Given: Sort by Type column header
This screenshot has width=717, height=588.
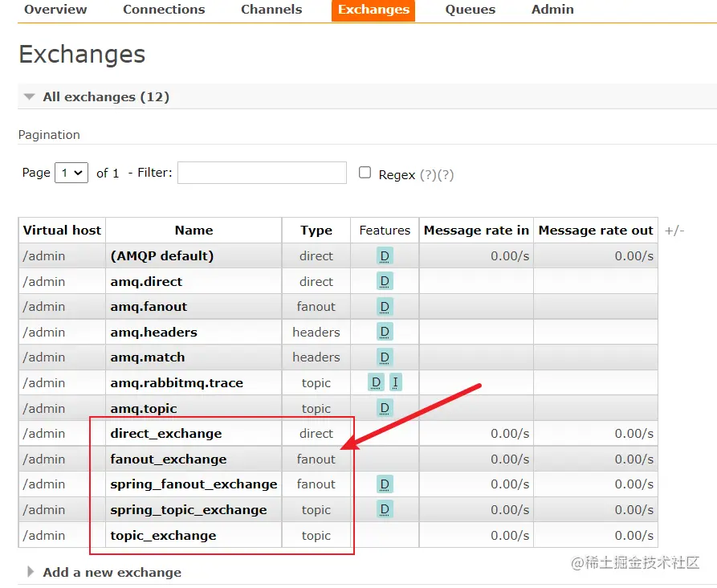Looking at the screenshot, I should tap(316, 231).
